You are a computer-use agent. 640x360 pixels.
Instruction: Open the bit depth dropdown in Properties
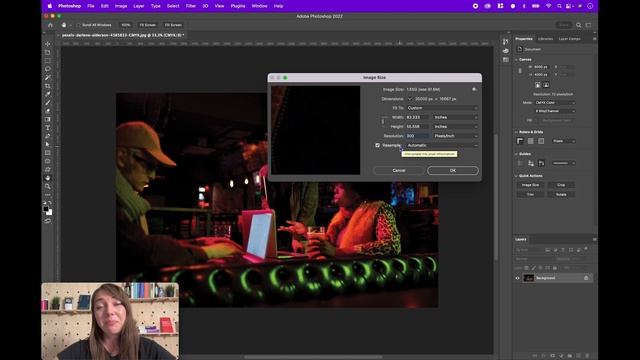point(555,111)
